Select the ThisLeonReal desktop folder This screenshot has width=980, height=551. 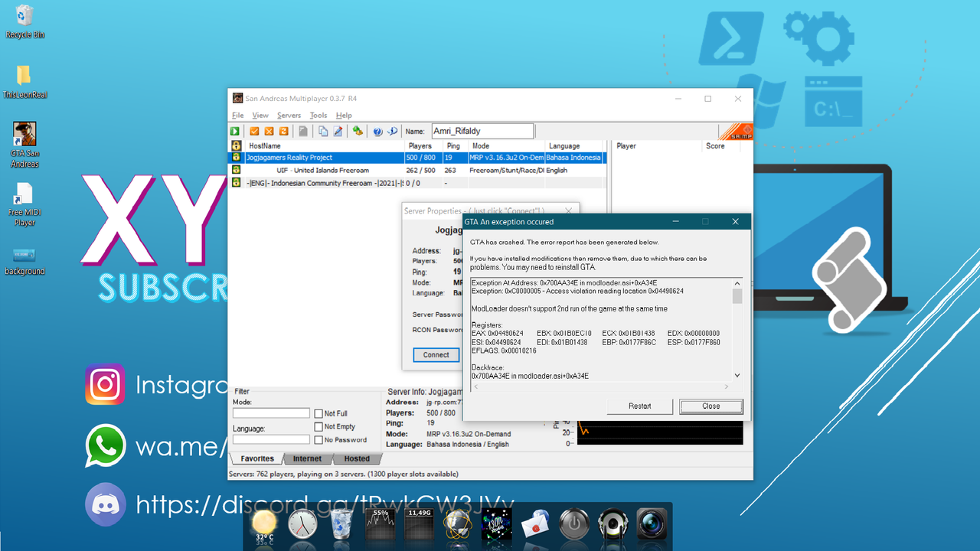click(x=24, y=82)
